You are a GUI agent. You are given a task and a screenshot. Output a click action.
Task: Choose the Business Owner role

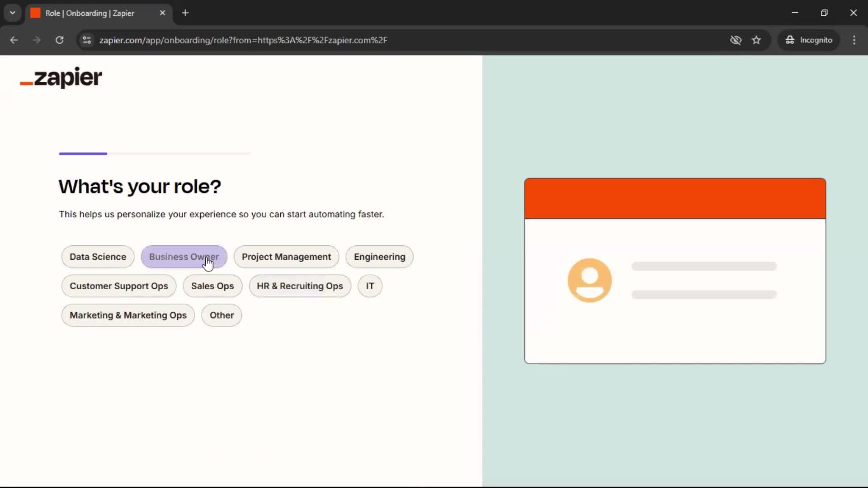click(x=184, y=257)
